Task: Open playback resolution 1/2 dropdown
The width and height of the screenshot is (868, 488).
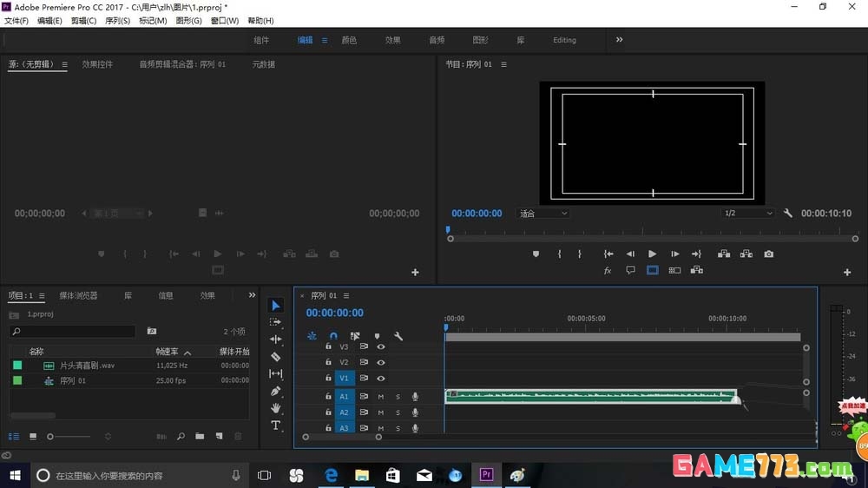Action: click(x=748, y=214)
